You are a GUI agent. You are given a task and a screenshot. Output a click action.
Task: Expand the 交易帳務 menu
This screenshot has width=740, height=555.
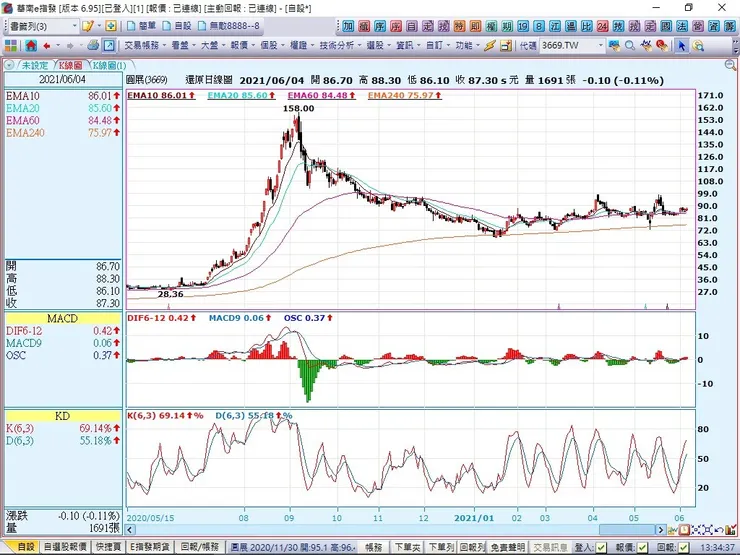[145, 45]
